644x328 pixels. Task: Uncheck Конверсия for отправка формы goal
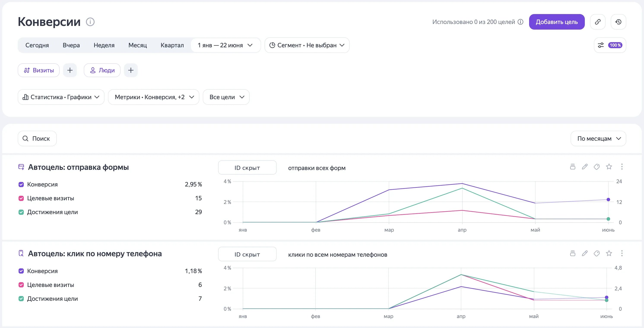click(21, 184)
